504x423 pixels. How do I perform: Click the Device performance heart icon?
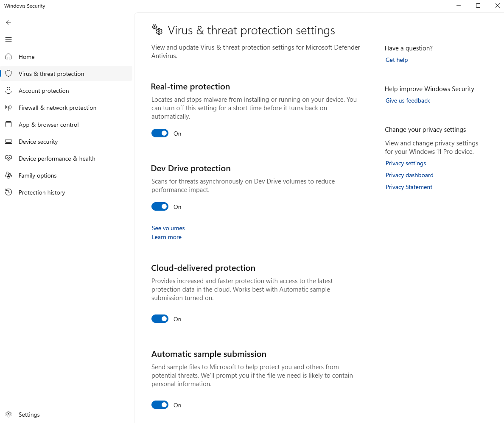click(x=8, y=159)
